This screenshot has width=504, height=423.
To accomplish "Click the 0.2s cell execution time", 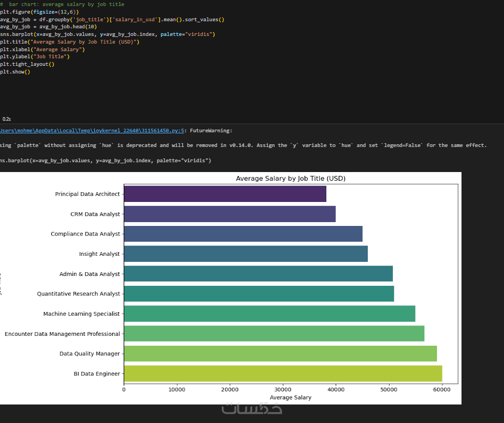I will point(7,119).
